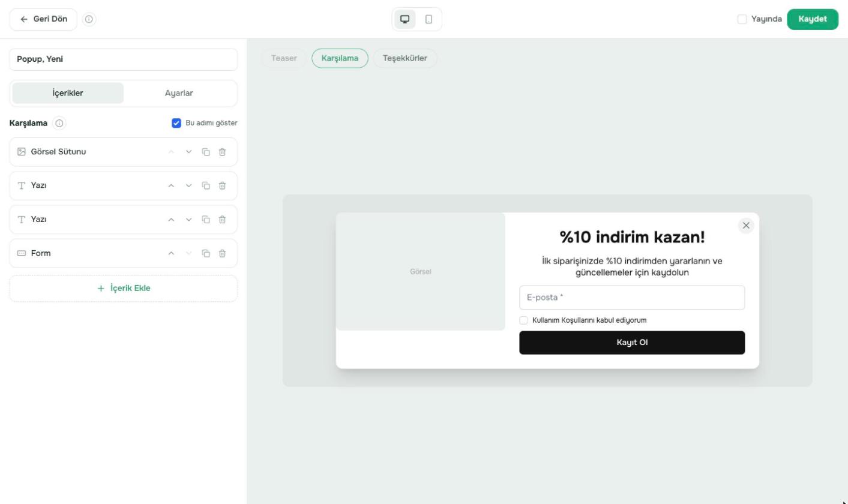Go back with Geri Dön button
848x504 pixels.
43,19
